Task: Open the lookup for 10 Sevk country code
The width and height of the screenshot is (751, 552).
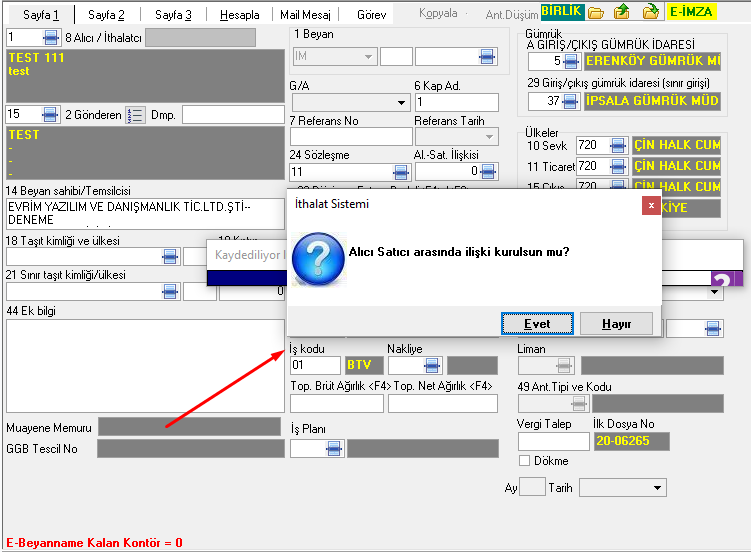Action: pyautogui.click(x=617, y=145)
